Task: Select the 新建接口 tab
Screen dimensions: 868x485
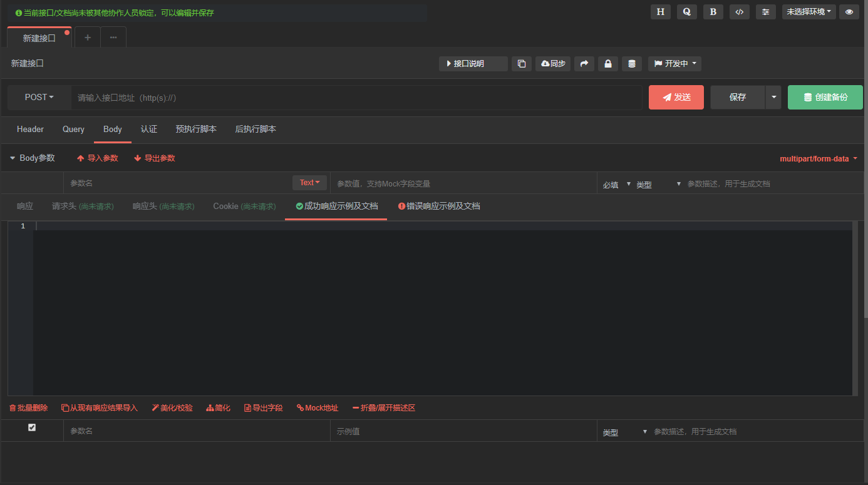Action: 39,38
